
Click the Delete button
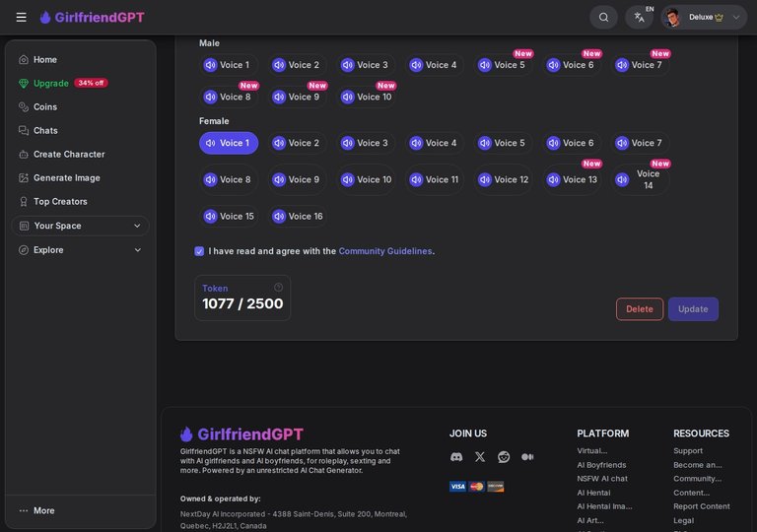(639, 309)
